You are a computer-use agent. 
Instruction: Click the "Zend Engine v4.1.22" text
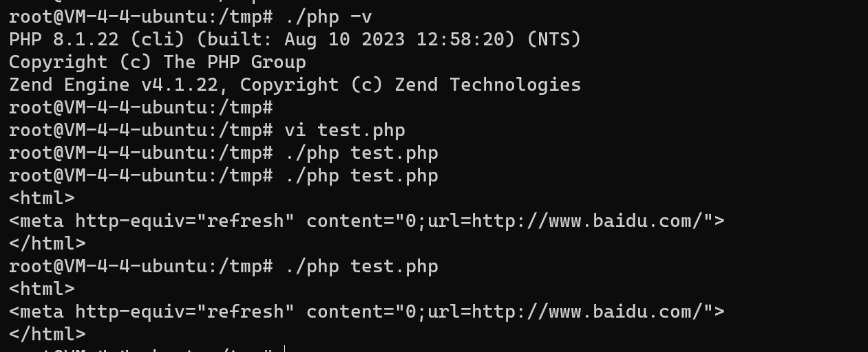click(x=113, y=85)
